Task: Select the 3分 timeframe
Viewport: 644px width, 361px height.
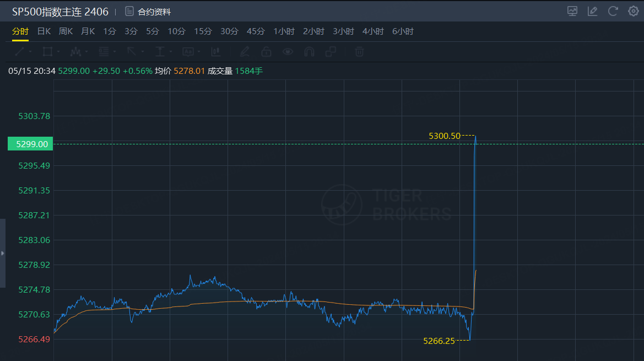Action: pyautogui.click(x=131, y=31)
